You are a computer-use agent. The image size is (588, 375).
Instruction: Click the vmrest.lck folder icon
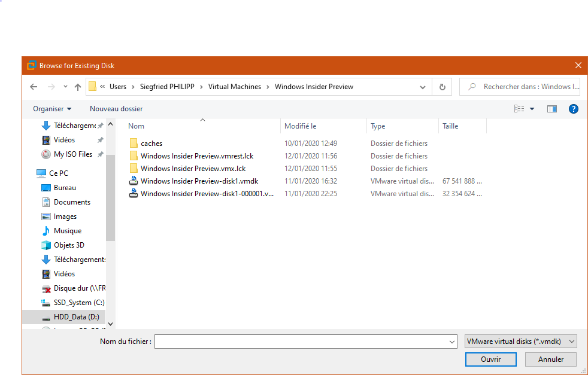(x=134, y=156)
